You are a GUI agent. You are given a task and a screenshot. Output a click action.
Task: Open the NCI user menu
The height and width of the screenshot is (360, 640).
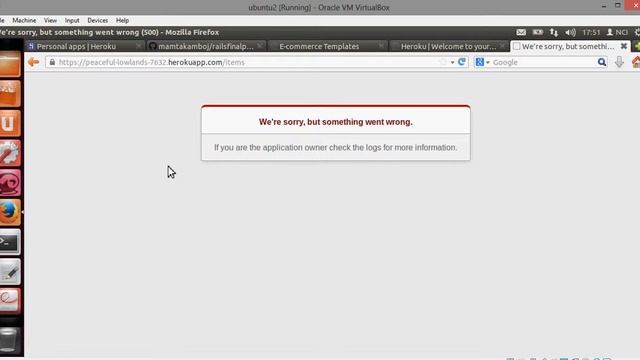coord(617,32)
